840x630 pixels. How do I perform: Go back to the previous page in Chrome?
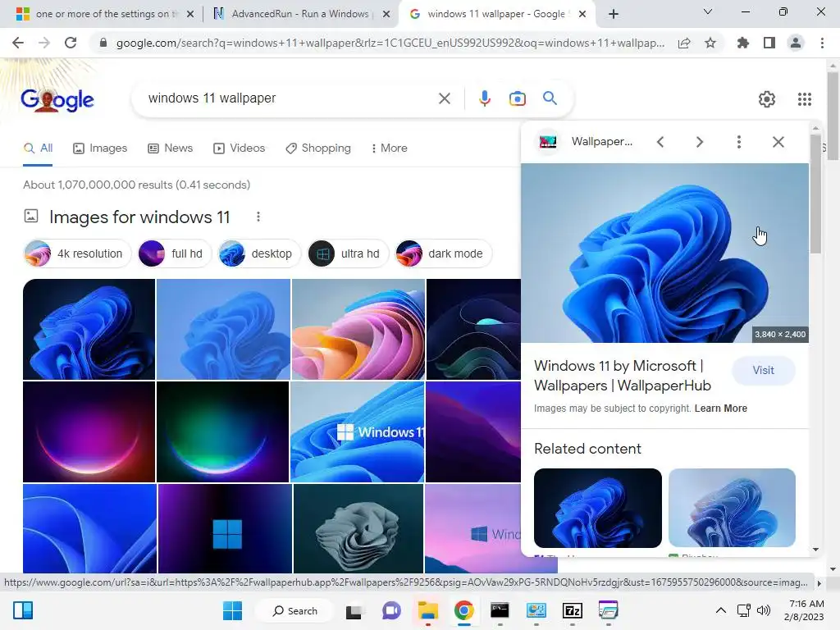coord(18,43)
